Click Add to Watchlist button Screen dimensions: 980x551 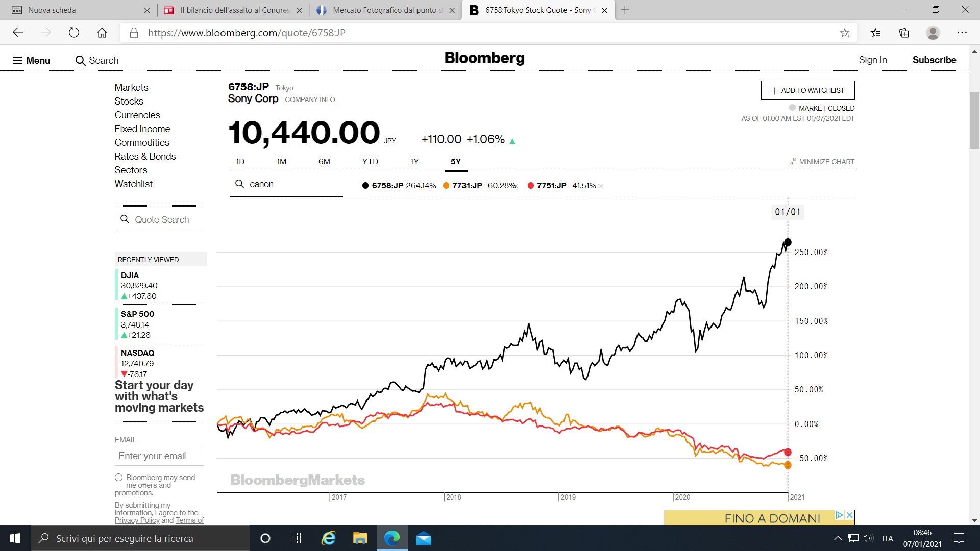pos(807,90)
